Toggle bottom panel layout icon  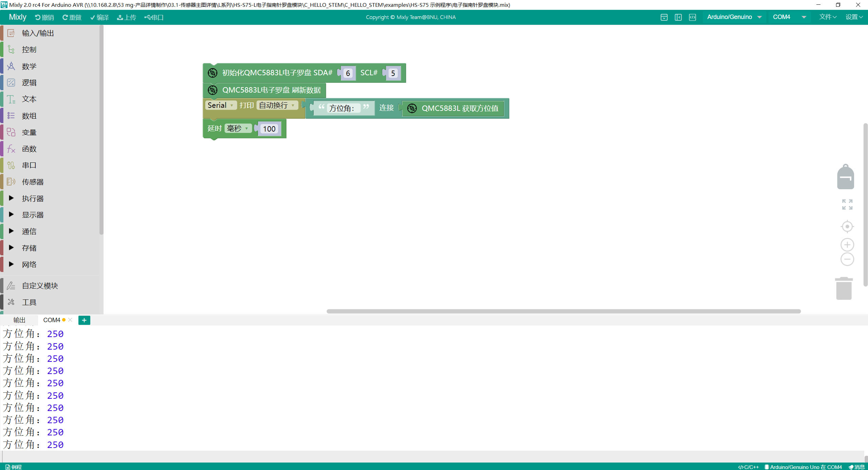664,17
